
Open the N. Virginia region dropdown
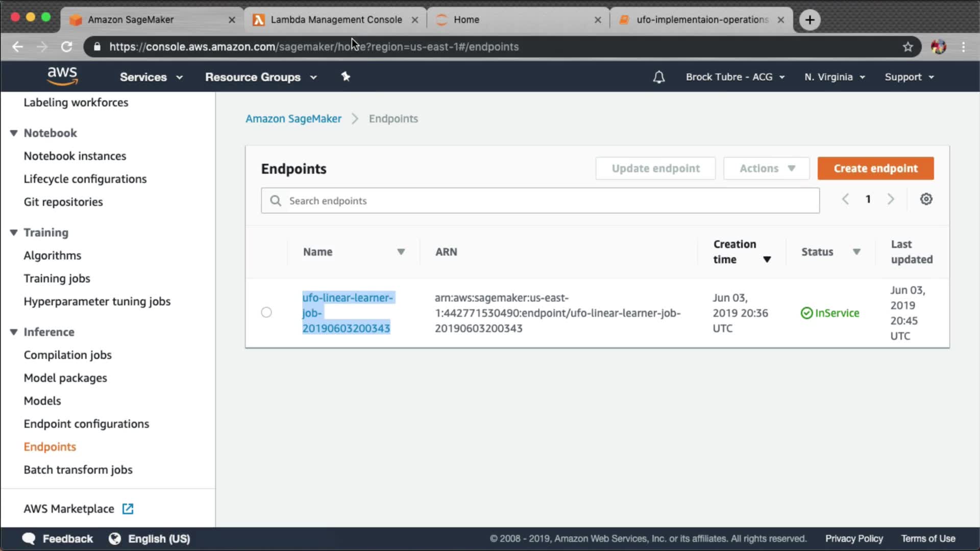835,77
